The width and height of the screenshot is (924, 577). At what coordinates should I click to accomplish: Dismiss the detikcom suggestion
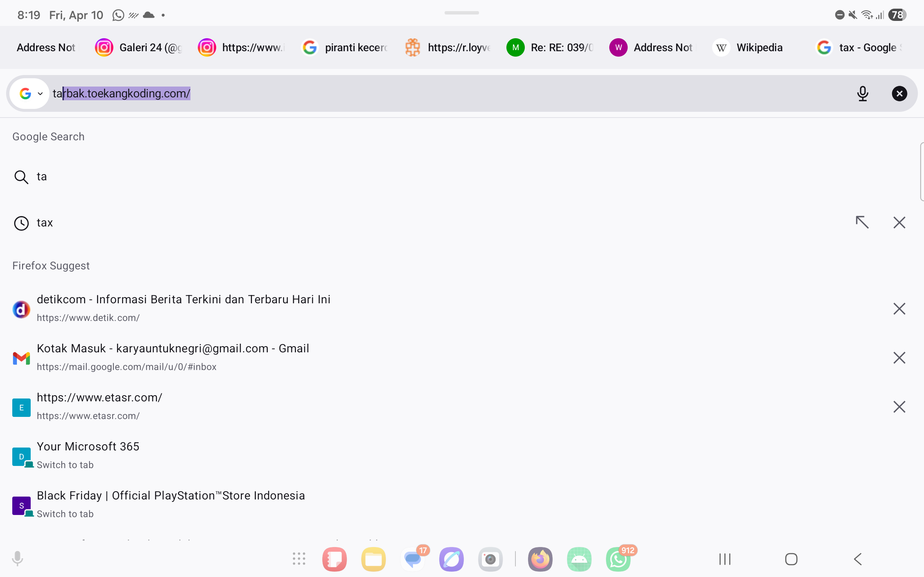(x=899, y=309)
